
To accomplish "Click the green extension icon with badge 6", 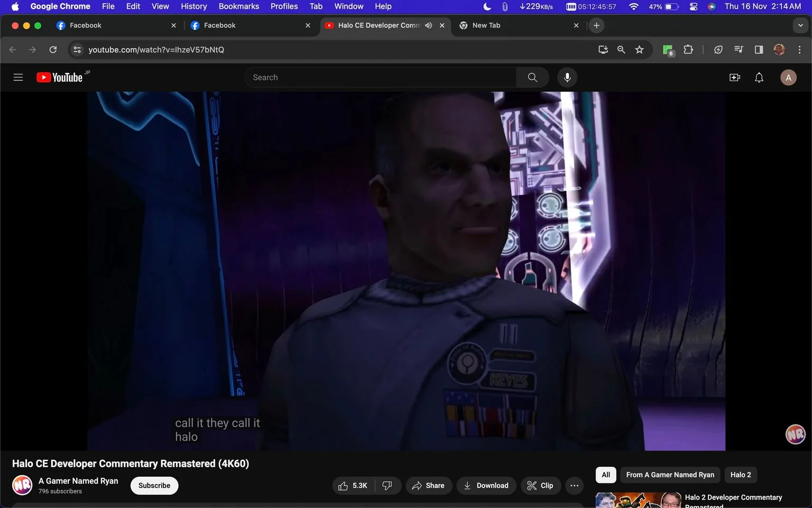I will (x=668, y=50).
